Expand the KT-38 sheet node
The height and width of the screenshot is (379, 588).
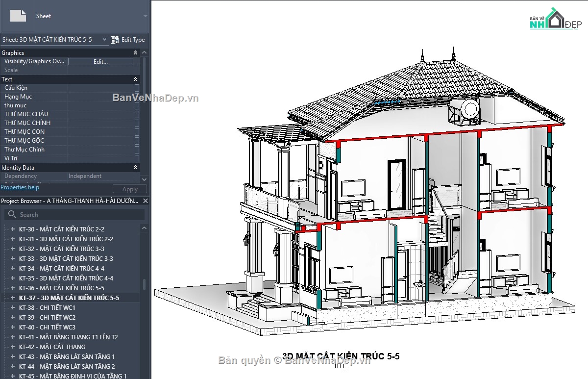[x=13, y=307]
